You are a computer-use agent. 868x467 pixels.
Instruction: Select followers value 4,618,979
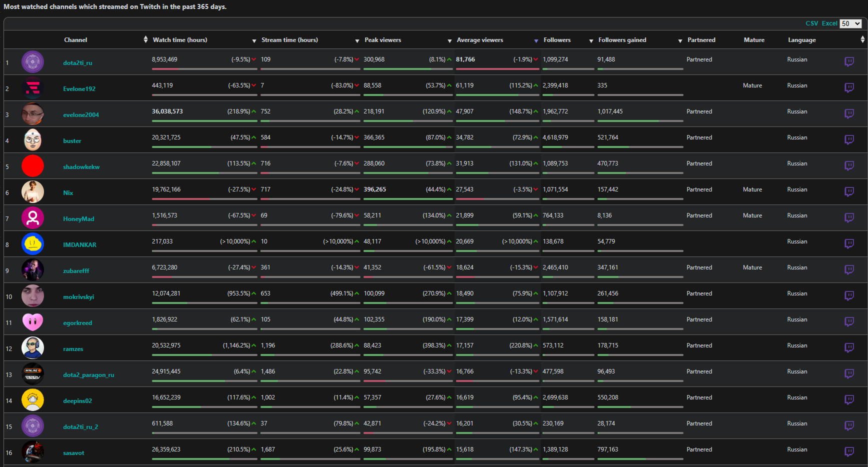[x=555, y=137]
